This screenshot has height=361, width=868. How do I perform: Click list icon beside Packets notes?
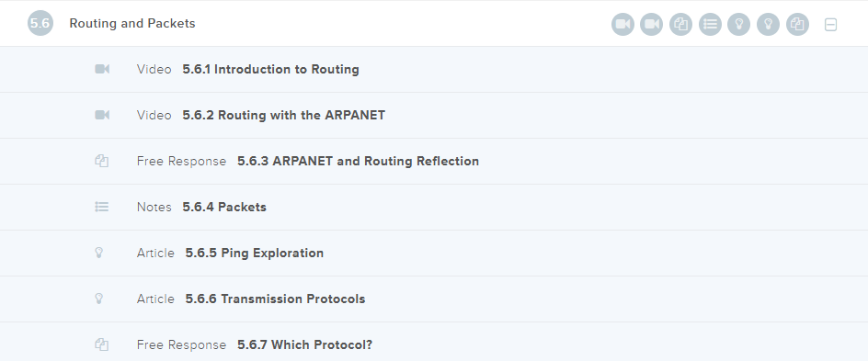pos(102,207)
